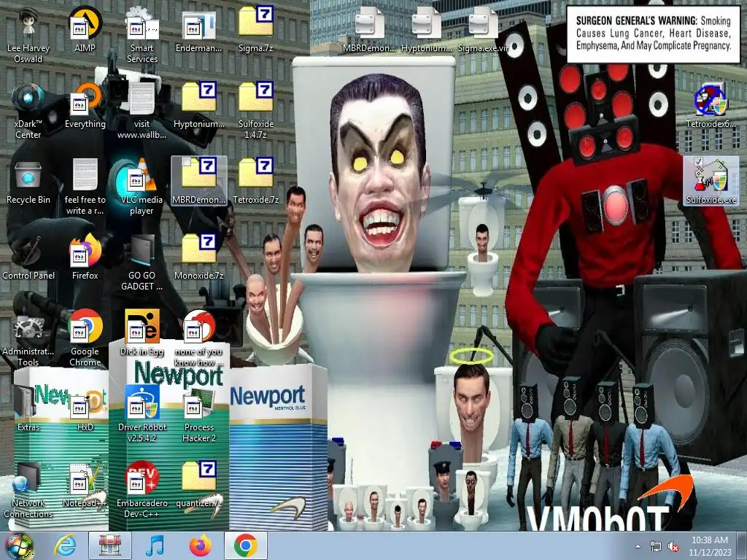Viewport: 747px width, 560px height.
Task: Launch Process Hacker 2
Action: [x=198, y=414]
